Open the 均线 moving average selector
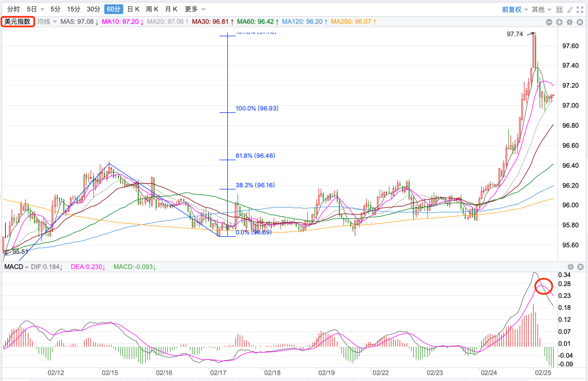 pos(47,21)
